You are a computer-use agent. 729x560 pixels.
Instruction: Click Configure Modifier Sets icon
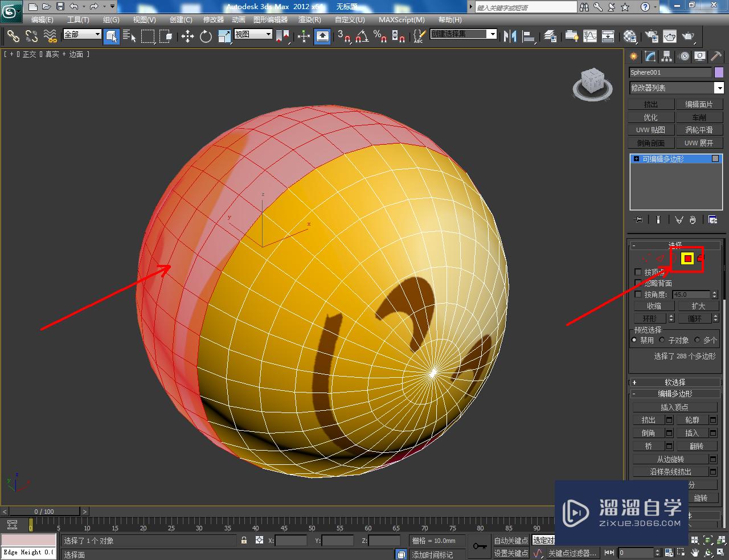click(x=712, y=219)
